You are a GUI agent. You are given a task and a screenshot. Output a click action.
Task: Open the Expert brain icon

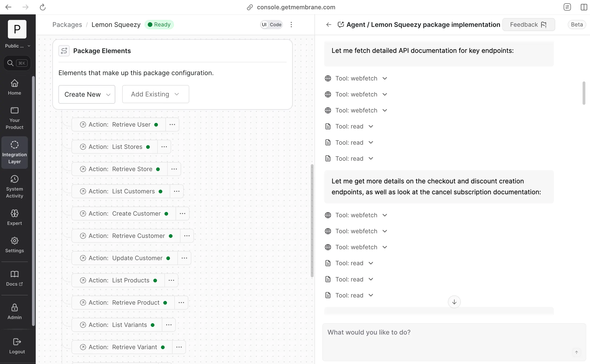[14, 214]
